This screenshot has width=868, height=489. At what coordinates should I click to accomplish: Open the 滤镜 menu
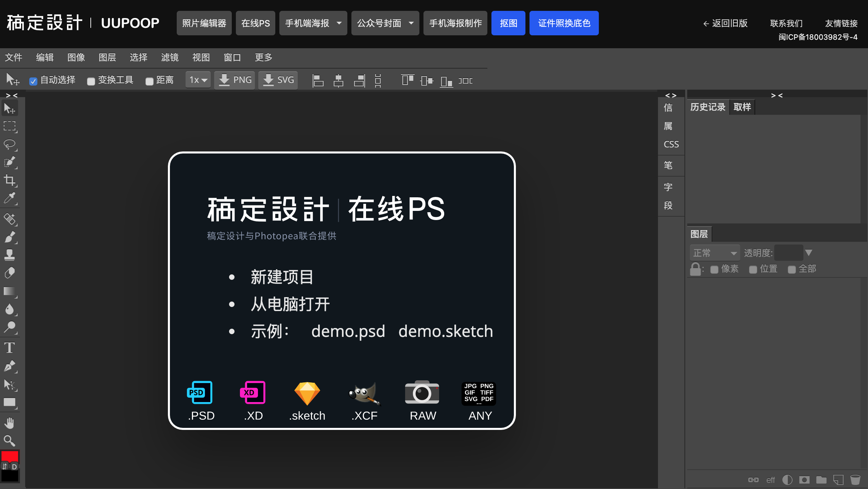(170, 57)
